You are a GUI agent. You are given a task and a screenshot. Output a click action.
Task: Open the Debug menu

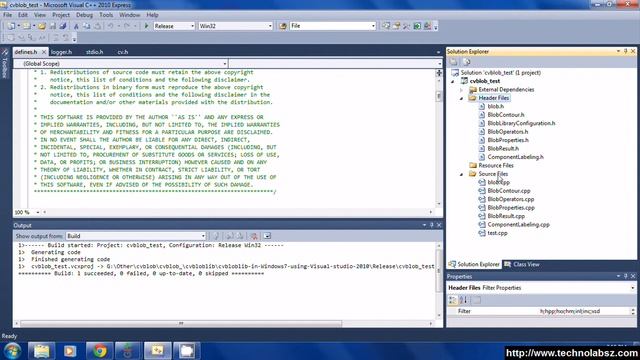tap(84, 15)
